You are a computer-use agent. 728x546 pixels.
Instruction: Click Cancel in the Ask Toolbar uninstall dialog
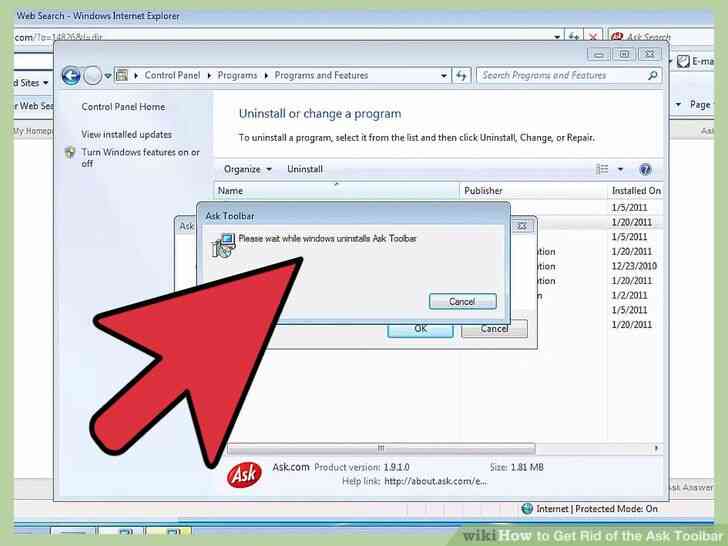point(462,301)
